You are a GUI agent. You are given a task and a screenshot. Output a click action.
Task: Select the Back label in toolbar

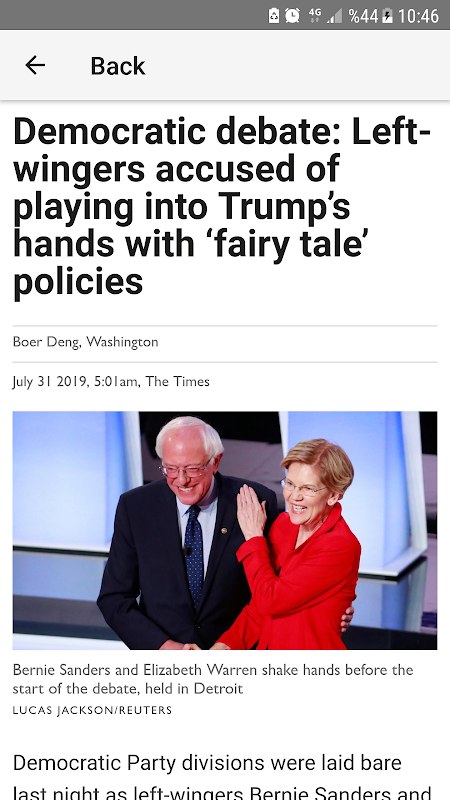click(118, 66)
